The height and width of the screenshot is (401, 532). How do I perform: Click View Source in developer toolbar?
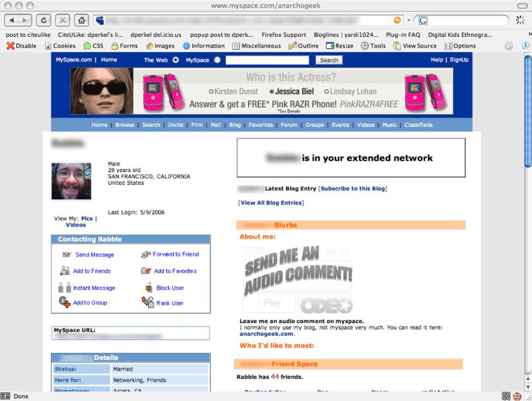415,46
